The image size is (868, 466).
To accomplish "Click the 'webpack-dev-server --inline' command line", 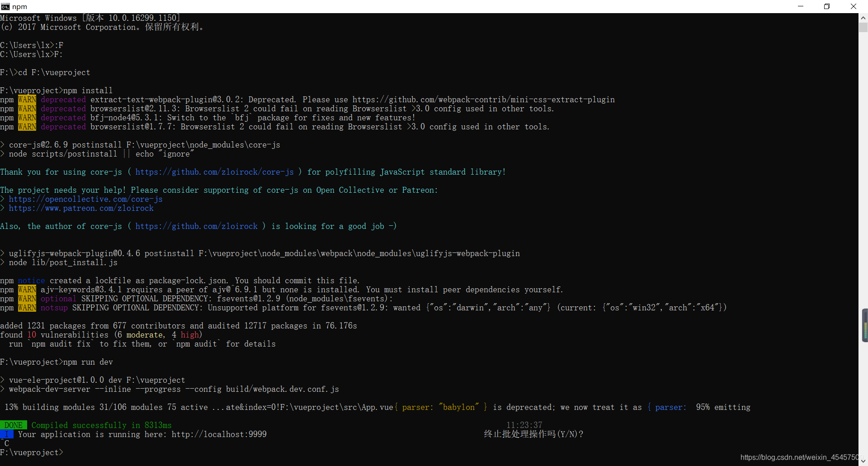I will pos(170,389).
